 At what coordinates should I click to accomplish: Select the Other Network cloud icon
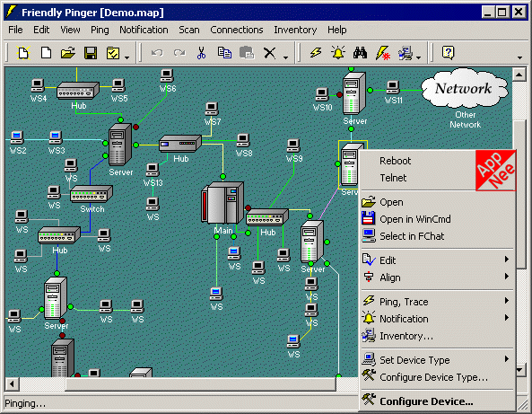[x=465, y=88]
